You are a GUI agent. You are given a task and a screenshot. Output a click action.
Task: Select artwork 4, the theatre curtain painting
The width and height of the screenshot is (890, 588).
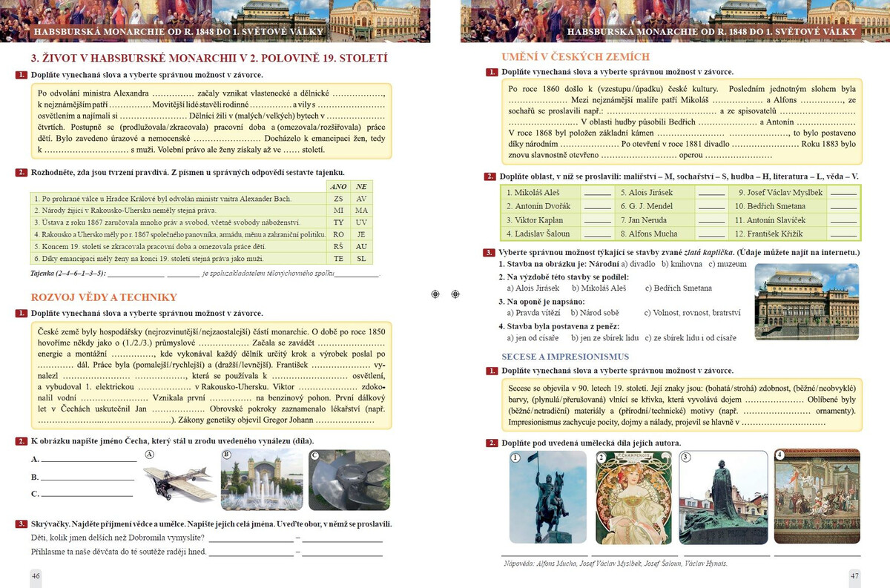pos(817,497)
